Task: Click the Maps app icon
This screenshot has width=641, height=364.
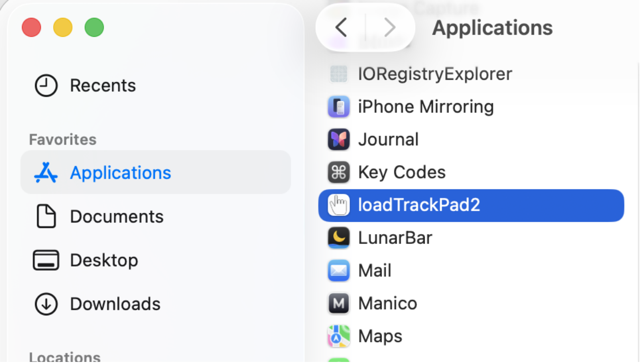Action: 338,336
